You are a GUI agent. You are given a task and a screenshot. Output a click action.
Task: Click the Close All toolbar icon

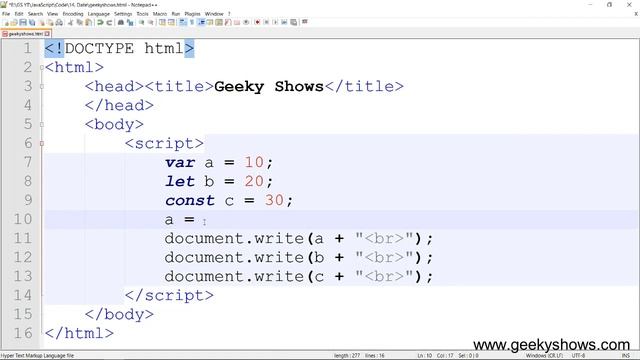(50, 22)
